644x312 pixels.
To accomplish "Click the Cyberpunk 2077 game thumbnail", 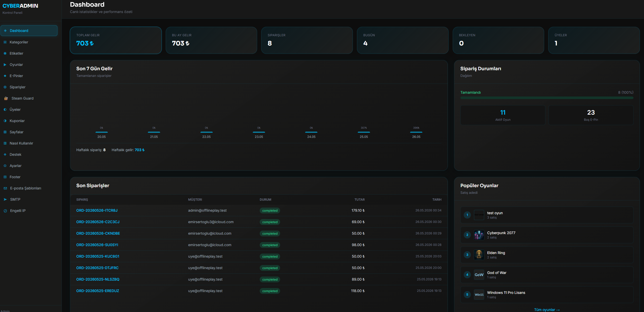I will pyautogui.click(x=479, y=235).
